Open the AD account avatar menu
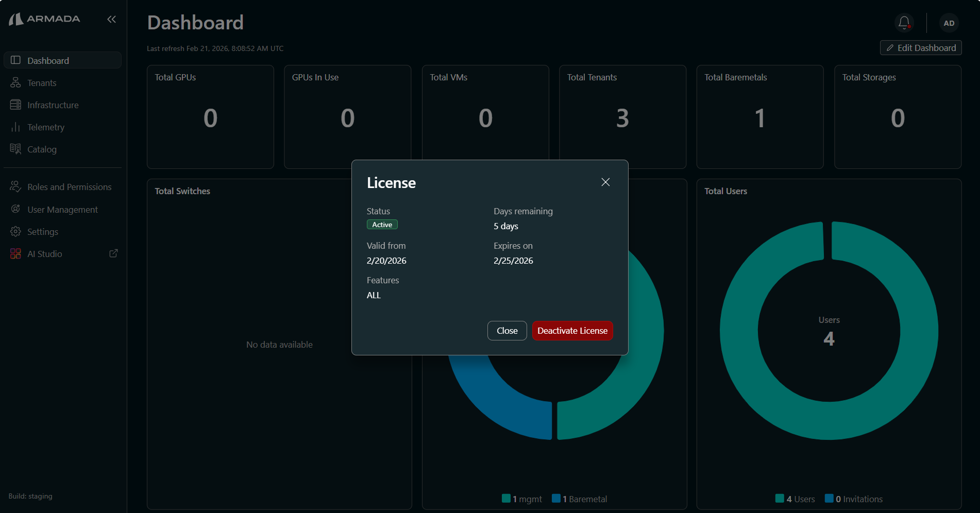 [949, 23]
